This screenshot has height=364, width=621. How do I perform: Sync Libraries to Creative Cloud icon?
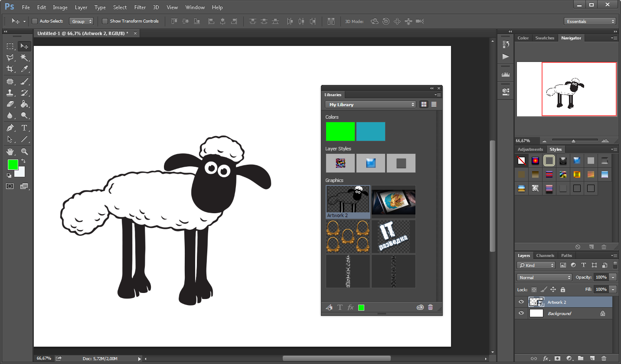[420, 307]
